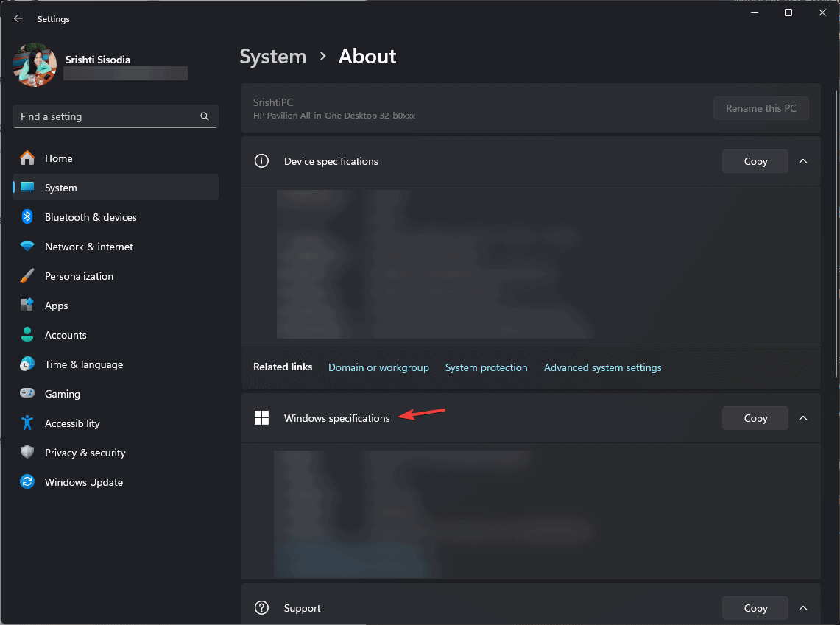The width and height of the screenshot is (840, 625).
Task: Open Accounts settings
Action: [x=115, y=335]
